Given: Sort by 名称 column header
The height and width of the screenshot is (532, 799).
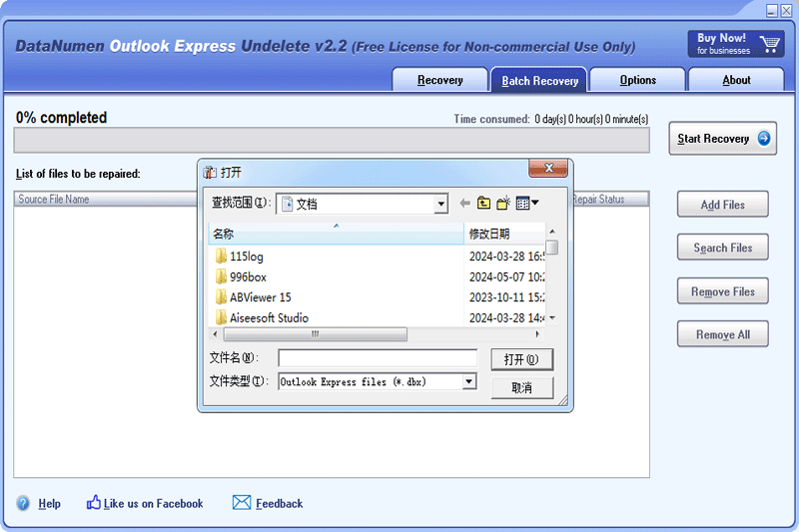Looking at the screenshot, I should pos(337,234).
